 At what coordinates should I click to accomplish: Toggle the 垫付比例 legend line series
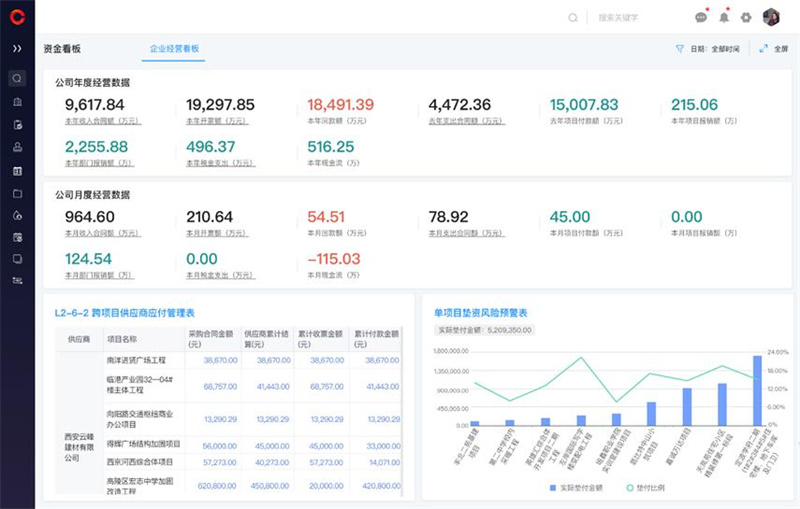click(650, 487)
